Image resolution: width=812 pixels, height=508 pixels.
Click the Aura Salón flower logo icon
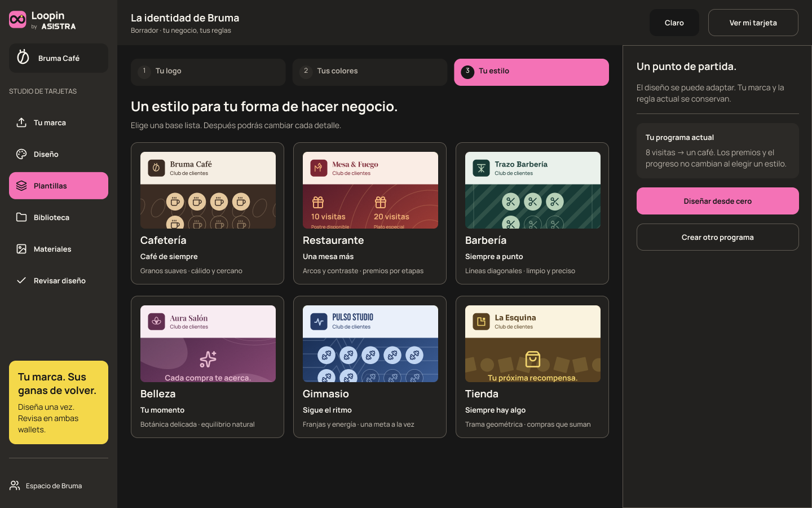pyautogui.click(x=156, y=322)
